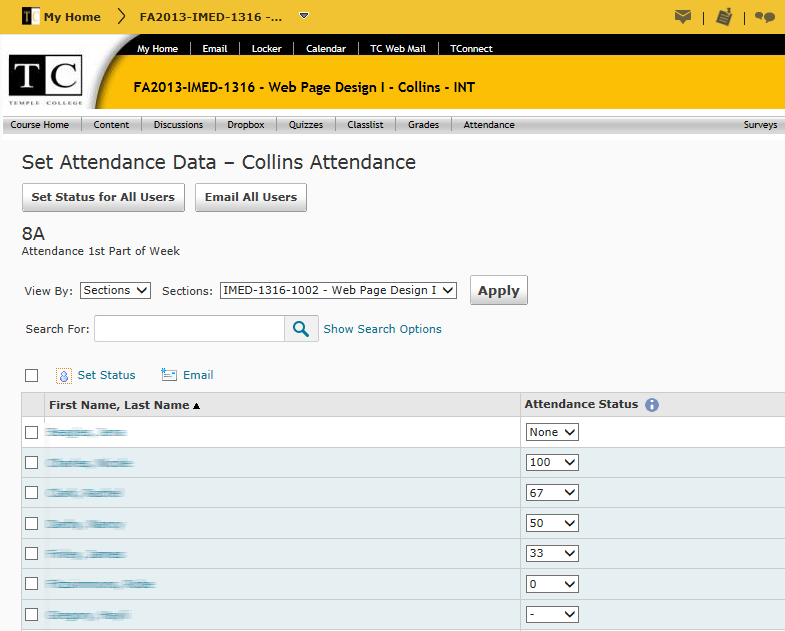Open the TConnect link

click(471, 49)
